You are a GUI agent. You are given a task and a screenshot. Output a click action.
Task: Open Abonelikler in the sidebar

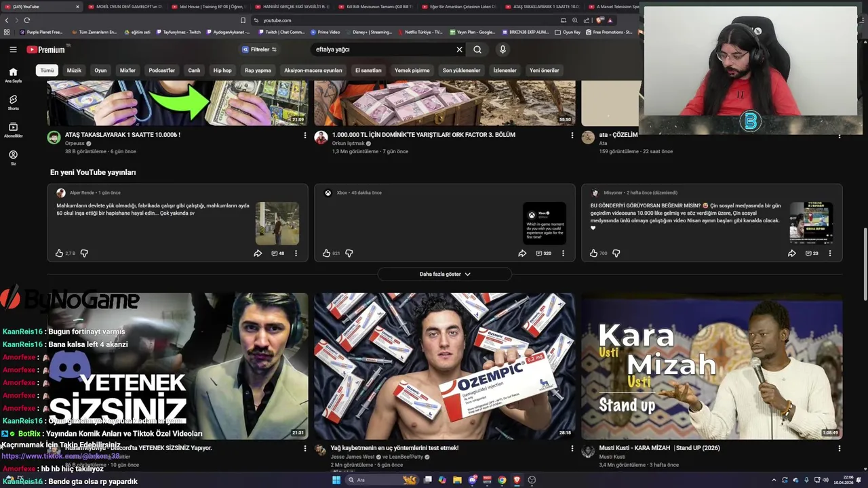tap(13, 130)
